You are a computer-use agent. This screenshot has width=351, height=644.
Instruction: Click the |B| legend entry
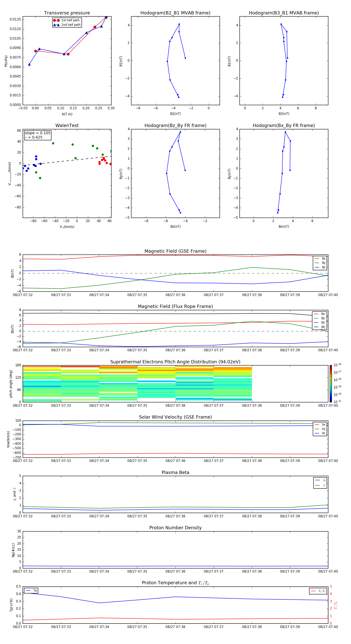point(320,327)
